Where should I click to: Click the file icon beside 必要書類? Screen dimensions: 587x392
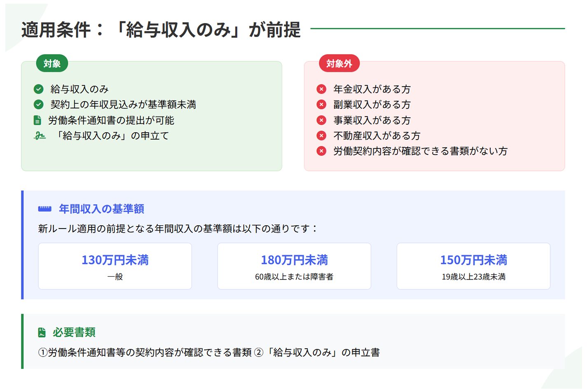[x=42, y=332]
